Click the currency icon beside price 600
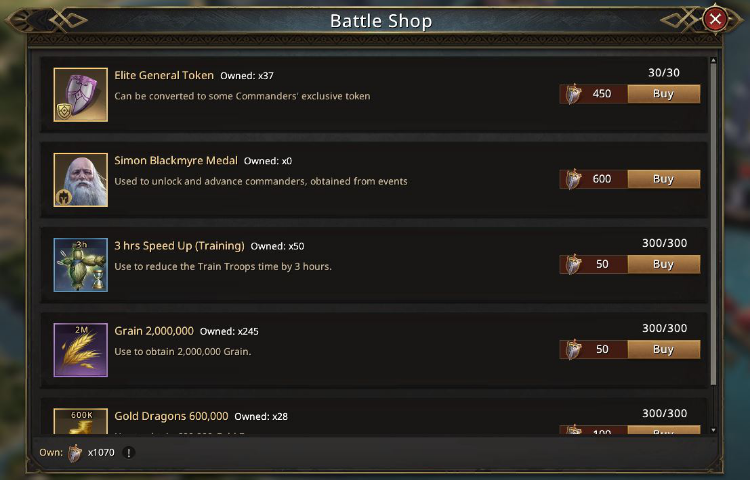This screenshot has height=480, width=750. click(573, 179)
